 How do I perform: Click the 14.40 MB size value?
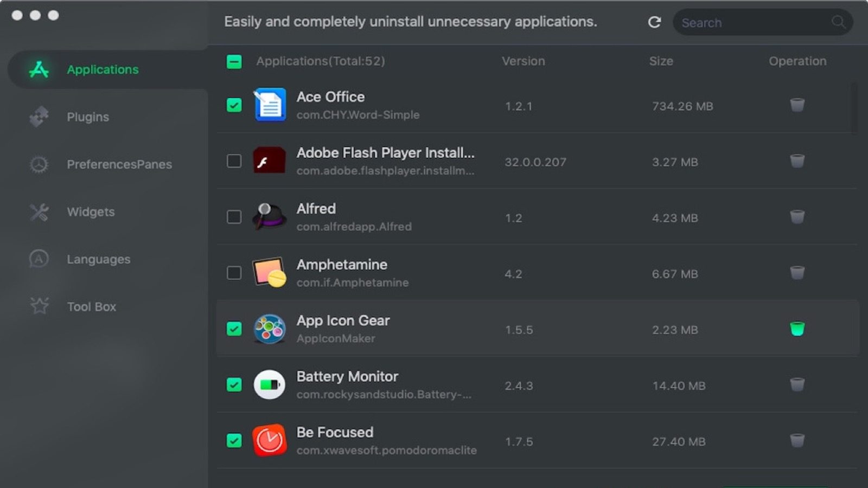[x=679, y=386]
